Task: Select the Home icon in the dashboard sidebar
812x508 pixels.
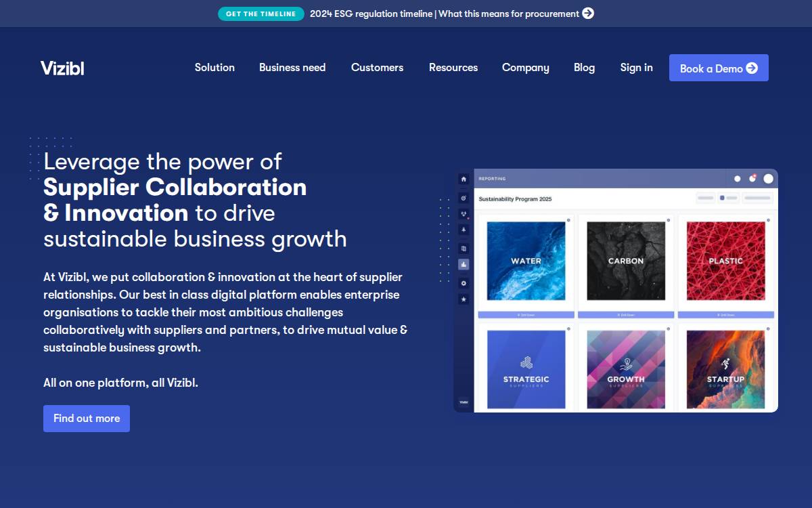Action: pyautogui.click(x=464, y=179)
